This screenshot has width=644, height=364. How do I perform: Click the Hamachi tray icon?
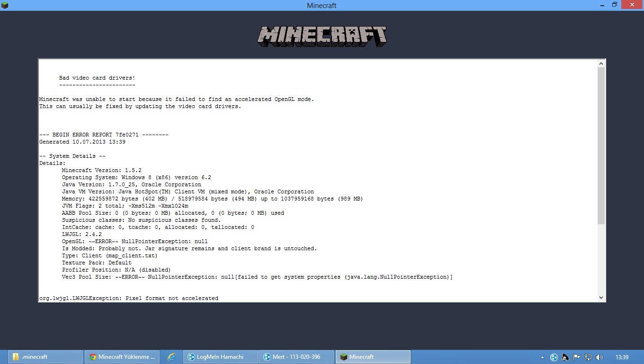(554, 357)
